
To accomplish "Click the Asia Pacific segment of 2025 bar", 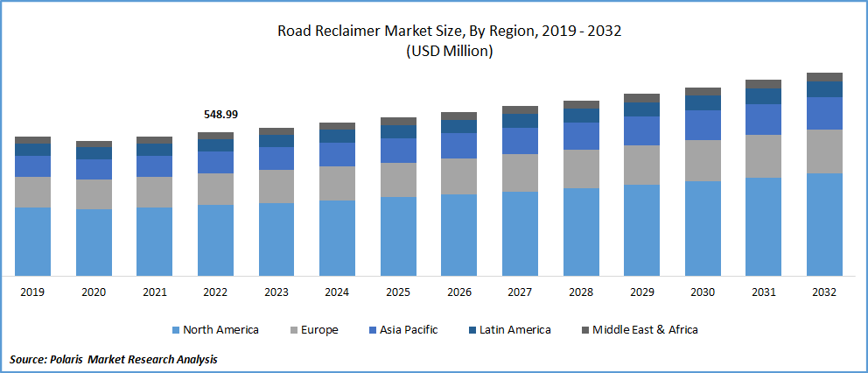I will coord(398,150).
